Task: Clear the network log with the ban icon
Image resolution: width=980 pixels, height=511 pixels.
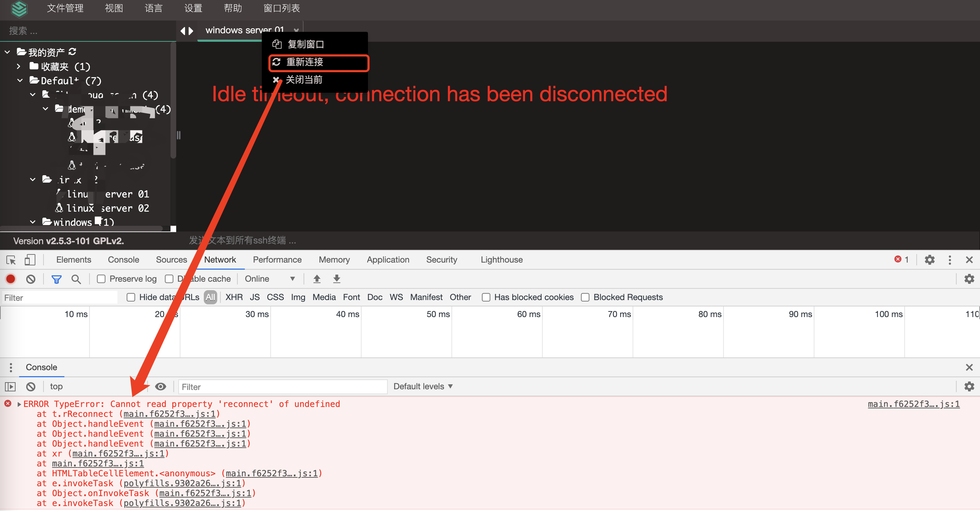Action: pos(31,279)
